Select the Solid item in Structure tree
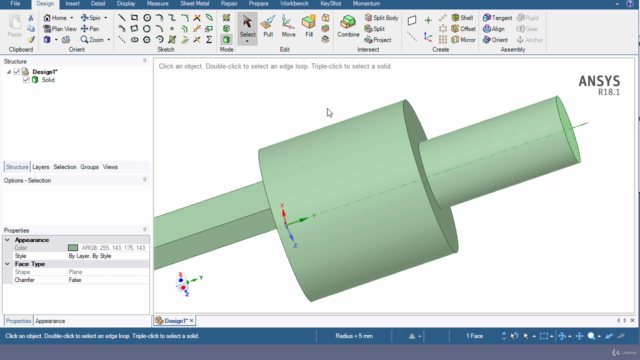640x360 pixels. 48,80
